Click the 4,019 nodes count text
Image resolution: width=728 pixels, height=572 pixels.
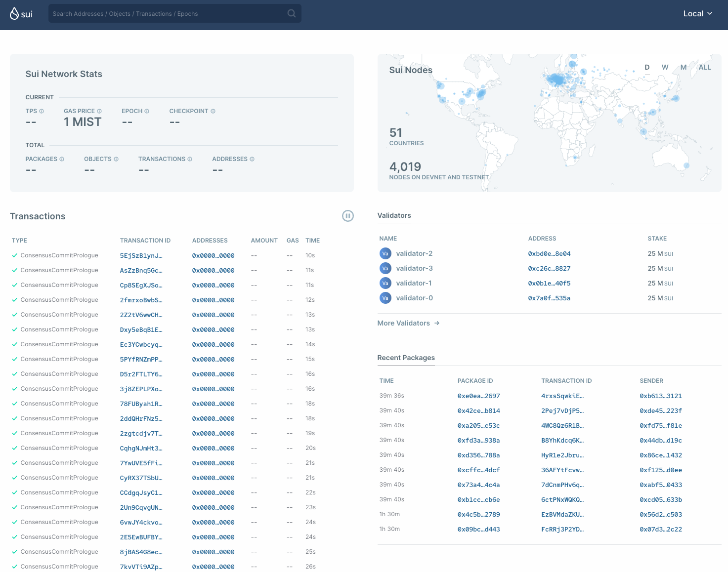[x=405, y=167]
